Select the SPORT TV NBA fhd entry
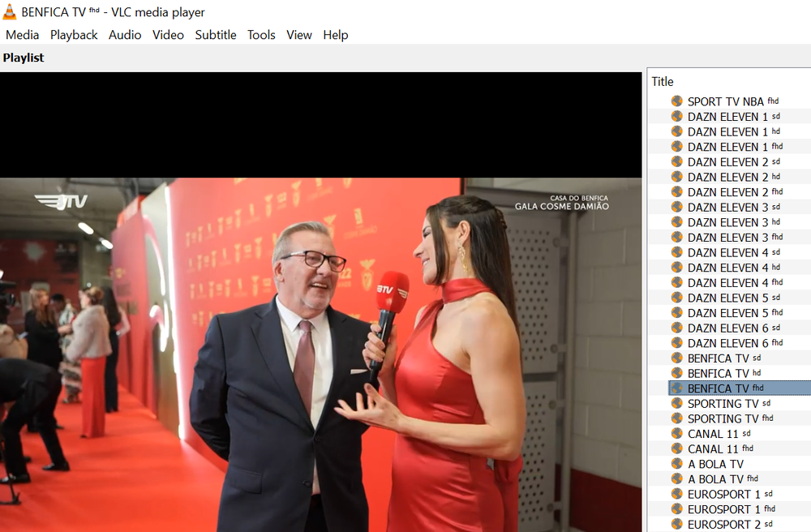 (x=732, y=101)
